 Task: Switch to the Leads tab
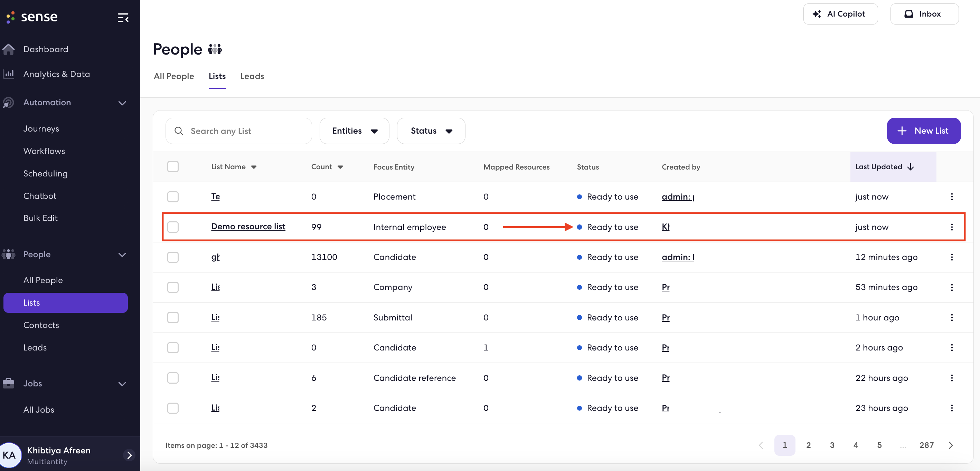[252, 76]
